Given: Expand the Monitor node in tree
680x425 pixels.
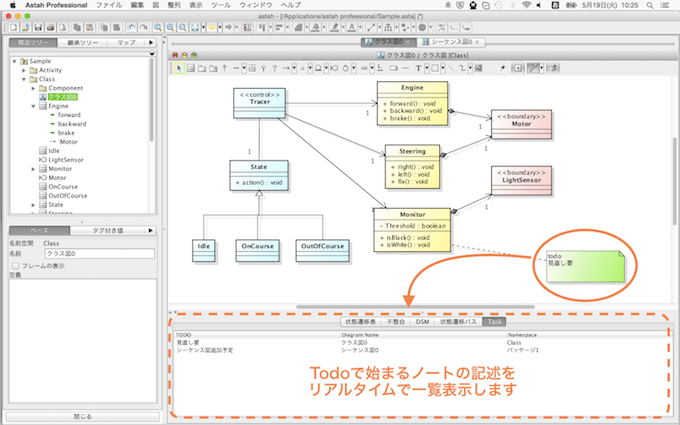Looking at the screenshot, I should click(33, 169).
